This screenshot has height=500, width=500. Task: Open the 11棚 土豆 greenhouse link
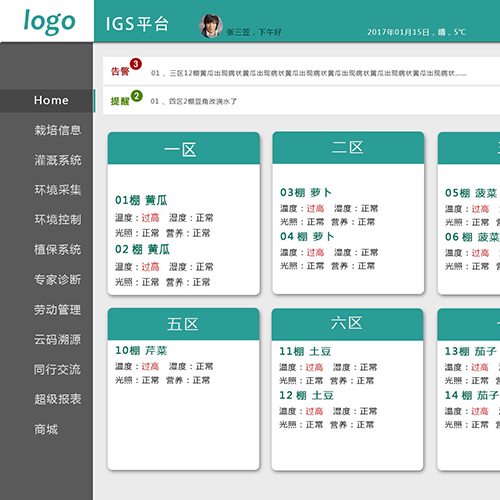coord(305,351)
